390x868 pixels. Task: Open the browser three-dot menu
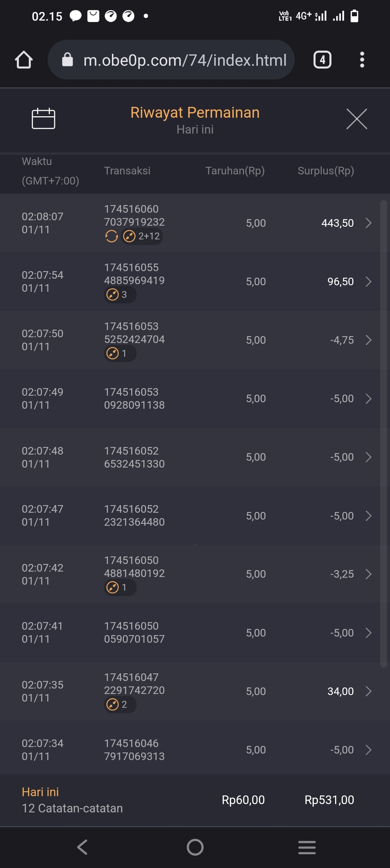coord(362,60)
